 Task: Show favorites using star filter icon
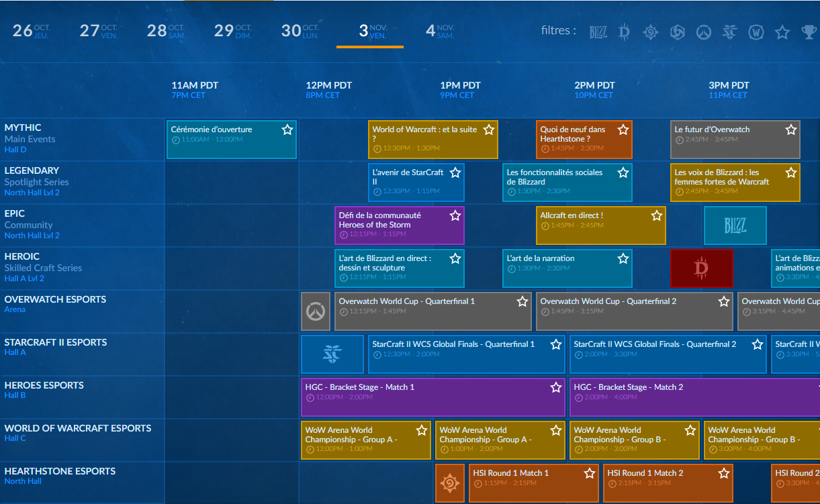[782, 32]
